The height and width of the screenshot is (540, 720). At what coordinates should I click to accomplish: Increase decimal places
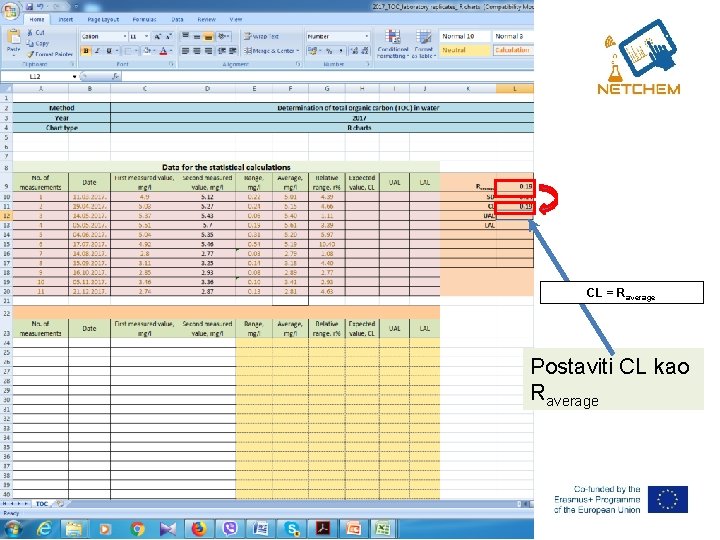pos(354,51)
